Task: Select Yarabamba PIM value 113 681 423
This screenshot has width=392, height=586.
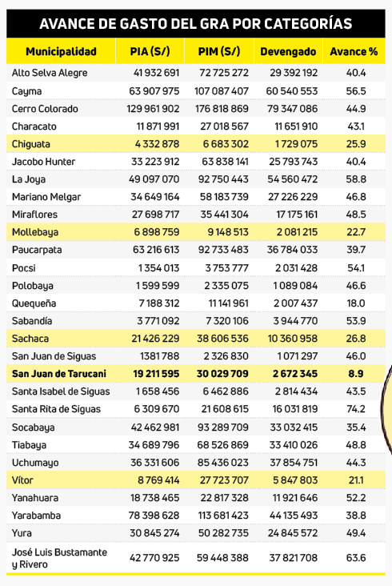Action: pos(223,516)
